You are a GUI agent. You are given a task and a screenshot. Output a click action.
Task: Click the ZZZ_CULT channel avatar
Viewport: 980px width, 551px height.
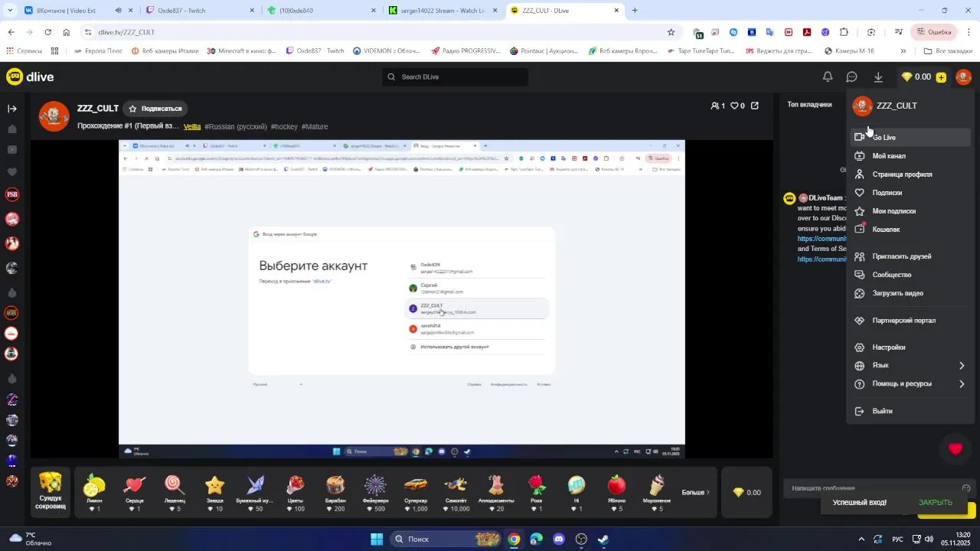coord(54,116)
